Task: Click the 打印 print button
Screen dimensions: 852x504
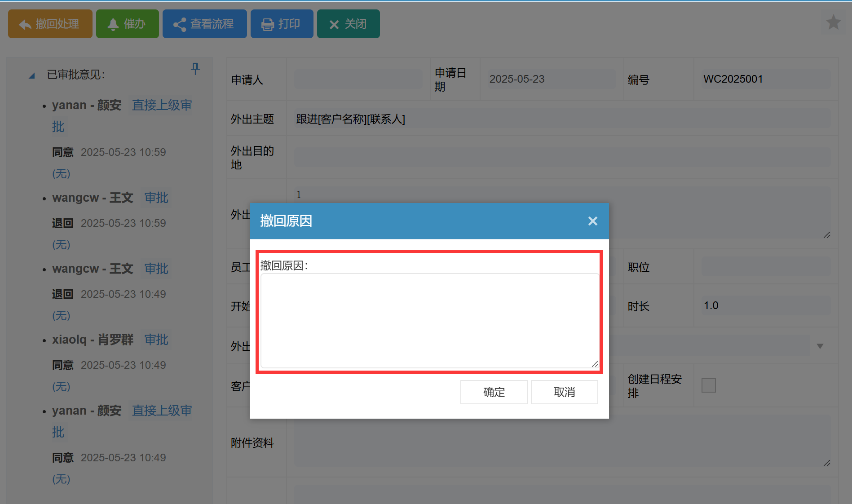Action: pos(282,24)
